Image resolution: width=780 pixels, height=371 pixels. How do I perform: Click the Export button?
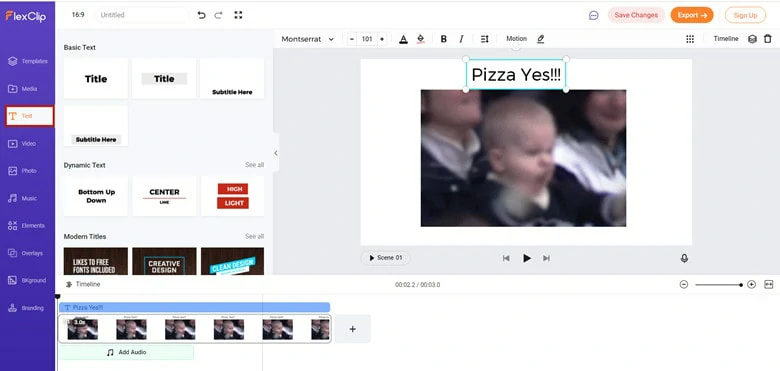(x=692, y=15)
